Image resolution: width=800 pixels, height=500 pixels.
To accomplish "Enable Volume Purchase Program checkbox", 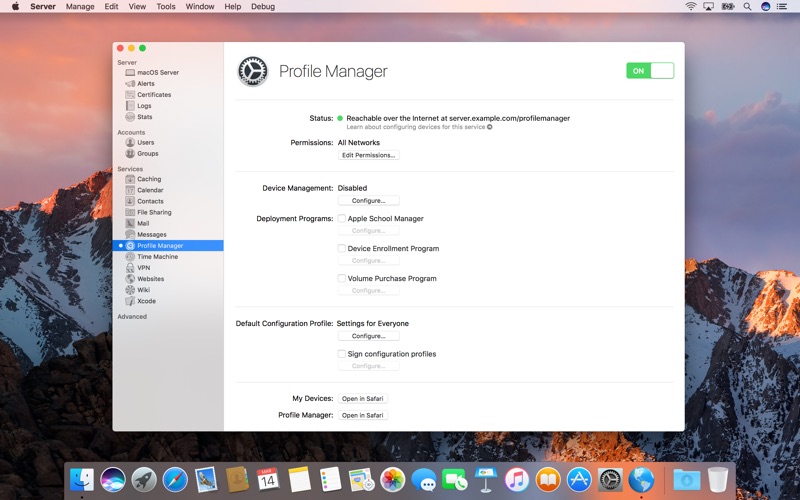I will (x=342, y=279).
